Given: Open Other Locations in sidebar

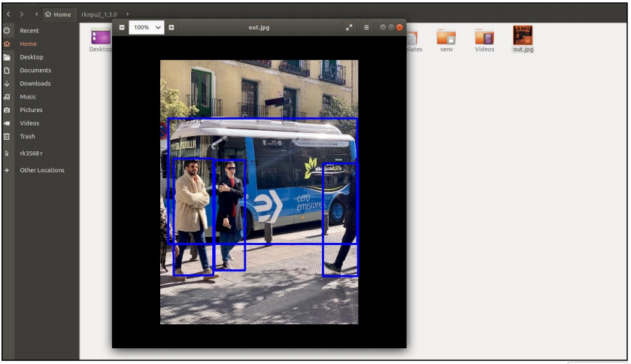Looking at the screenshot, I should click(42, 170).
